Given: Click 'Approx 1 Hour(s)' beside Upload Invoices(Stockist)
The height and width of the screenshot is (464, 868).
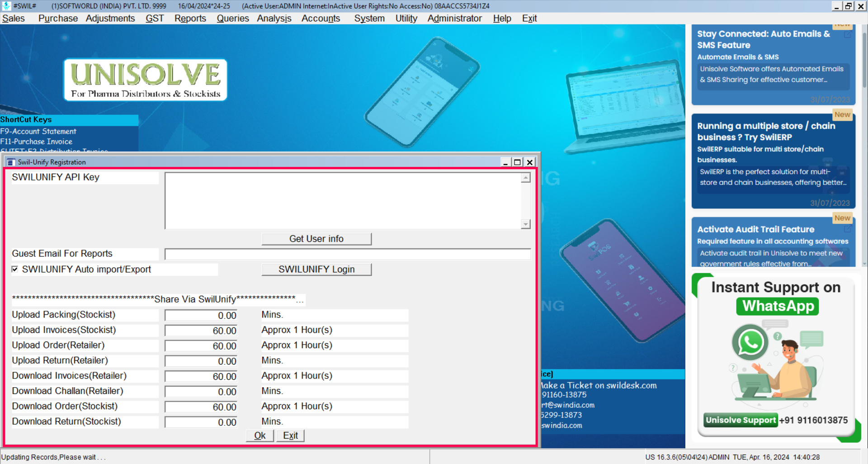Looking at the screenshot, I should 297,330.
